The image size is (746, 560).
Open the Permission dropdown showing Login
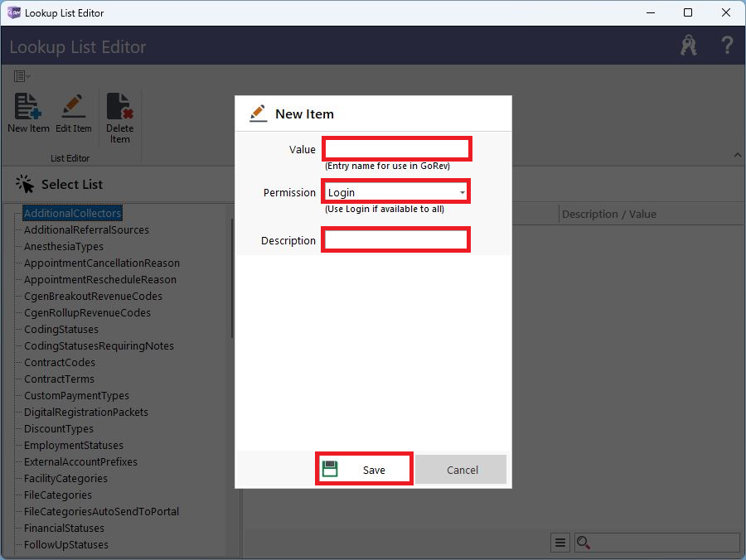(396, 192)
